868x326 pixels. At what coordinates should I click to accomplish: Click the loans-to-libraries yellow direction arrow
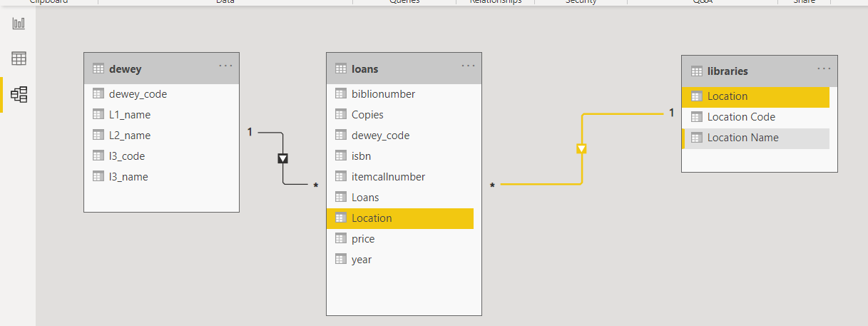(x=582, y=148)
